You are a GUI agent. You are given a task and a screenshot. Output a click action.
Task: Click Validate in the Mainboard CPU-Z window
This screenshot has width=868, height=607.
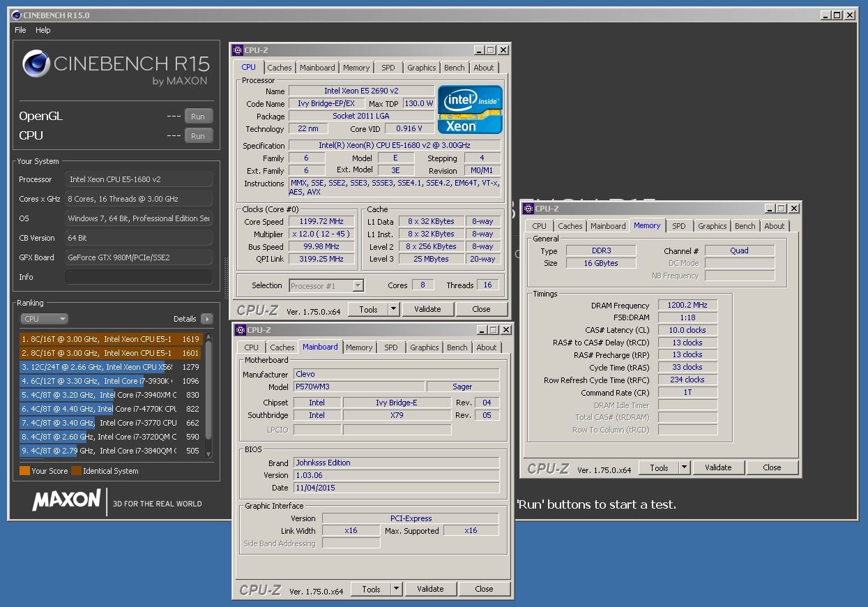pyautogui.click(x=430, y=589)
